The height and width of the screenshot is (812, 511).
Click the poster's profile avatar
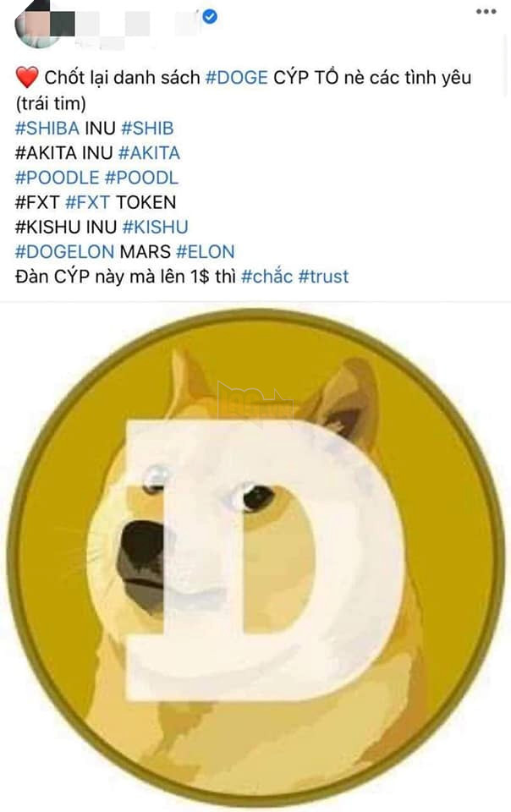(x=38, y=25)
